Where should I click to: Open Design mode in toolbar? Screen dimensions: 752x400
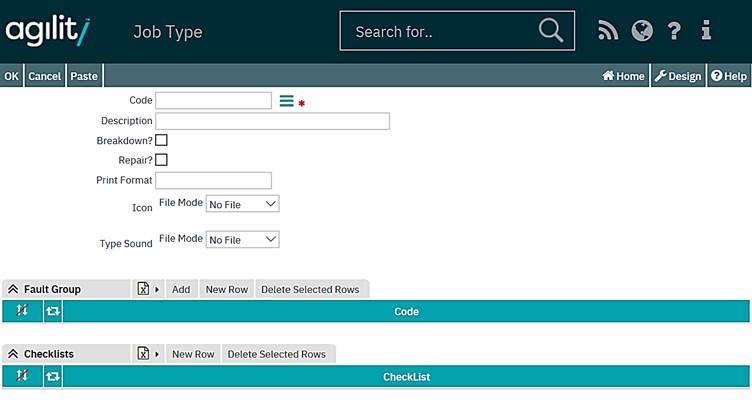[678, 76]
